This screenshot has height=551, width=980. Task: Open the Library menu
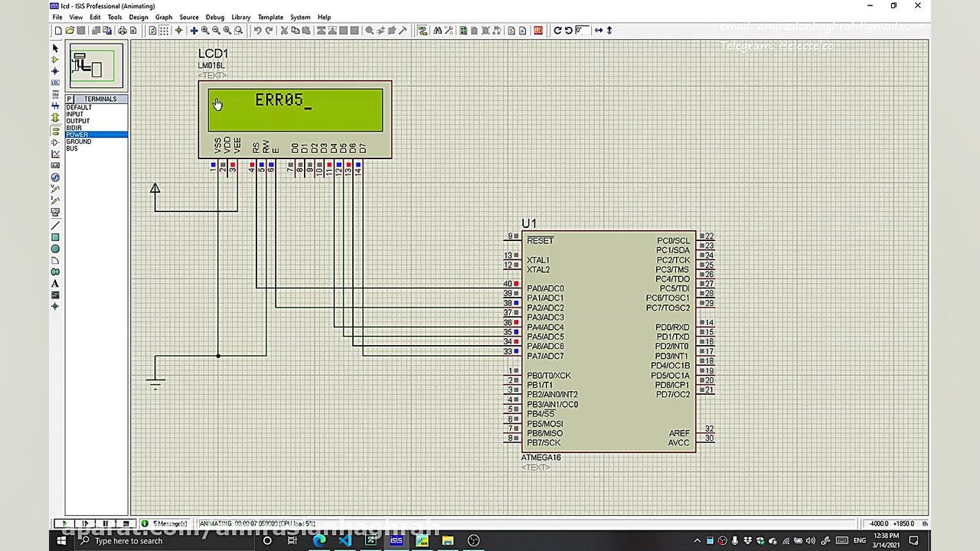coord(240,17)
